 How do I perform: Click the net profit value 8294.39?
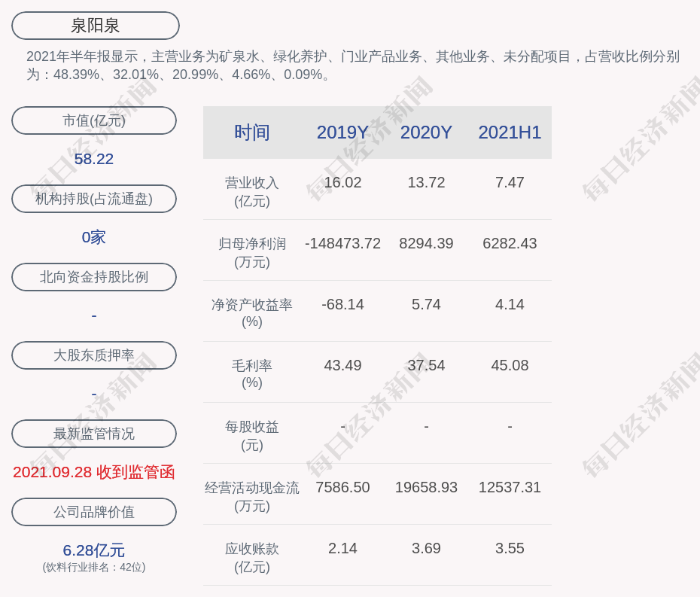(x=426, y=243)
